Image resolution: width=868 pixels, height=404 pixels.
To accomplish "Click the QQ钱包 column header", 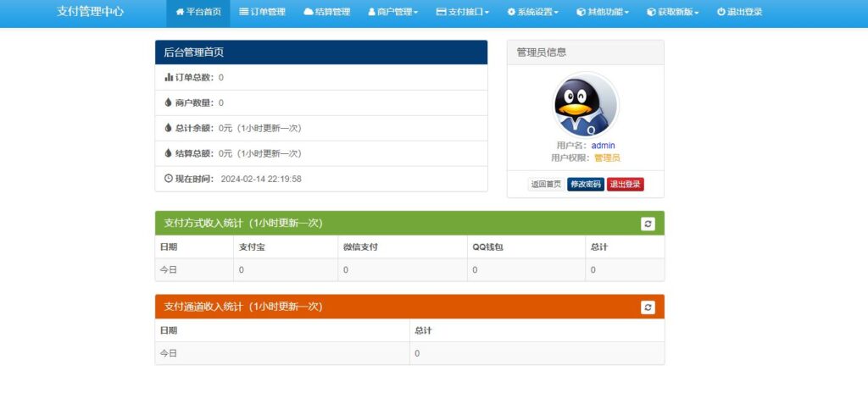I will coord(526,247).
